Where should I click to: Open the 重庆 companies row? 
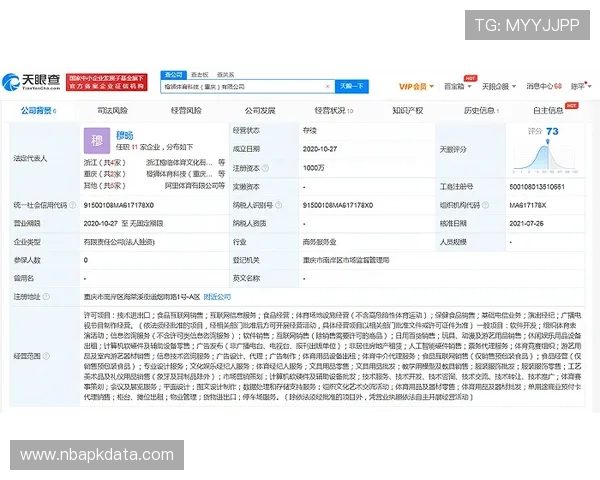pyautogui.click(x=154, y=174)
